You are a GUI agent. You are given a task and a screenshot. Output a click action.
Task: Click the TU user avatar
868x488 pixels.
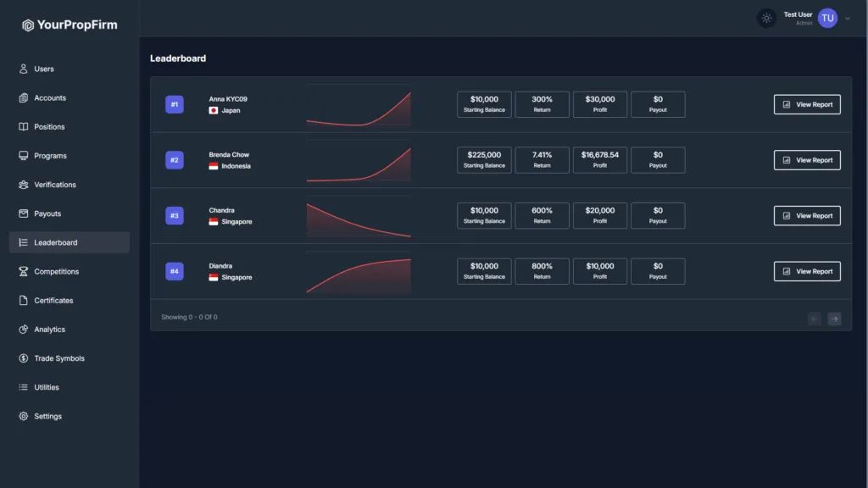click(827, 19)
